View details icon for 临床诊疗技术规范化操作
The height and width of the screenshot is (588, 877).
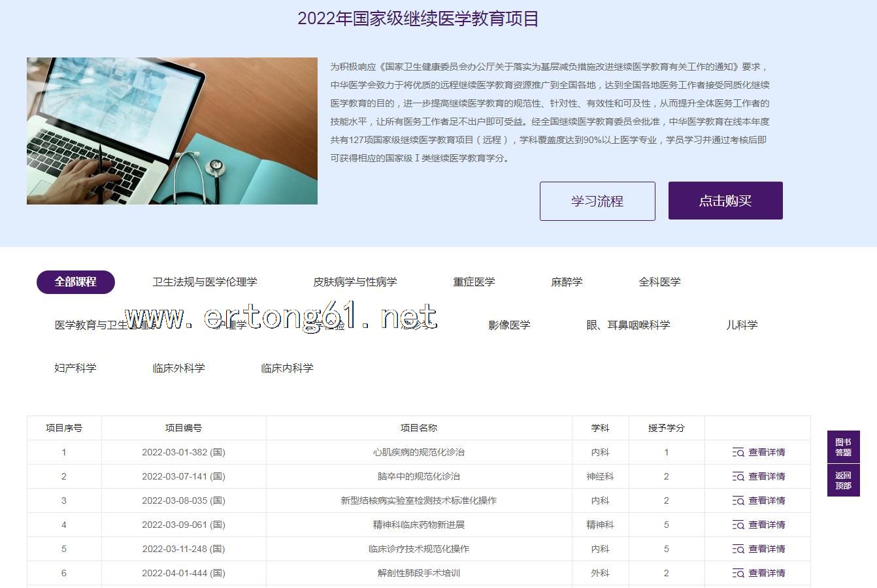point(738,549)
